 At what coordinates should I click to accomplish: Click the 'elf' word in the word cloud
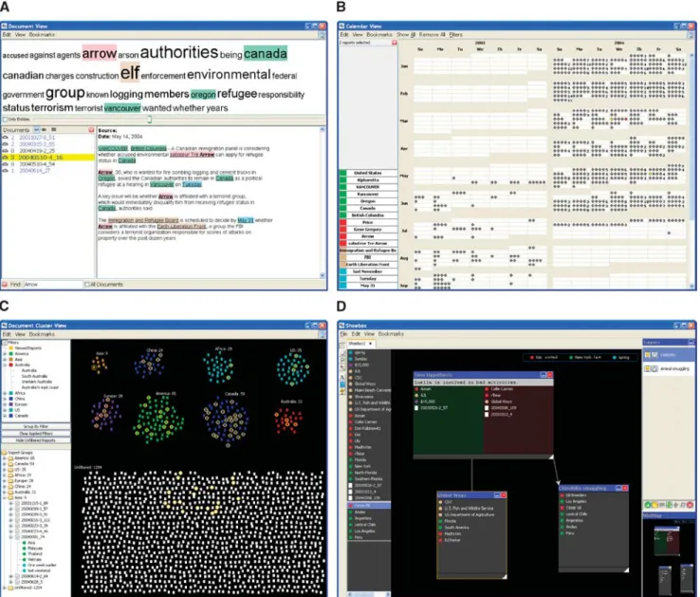coord(130,72)
